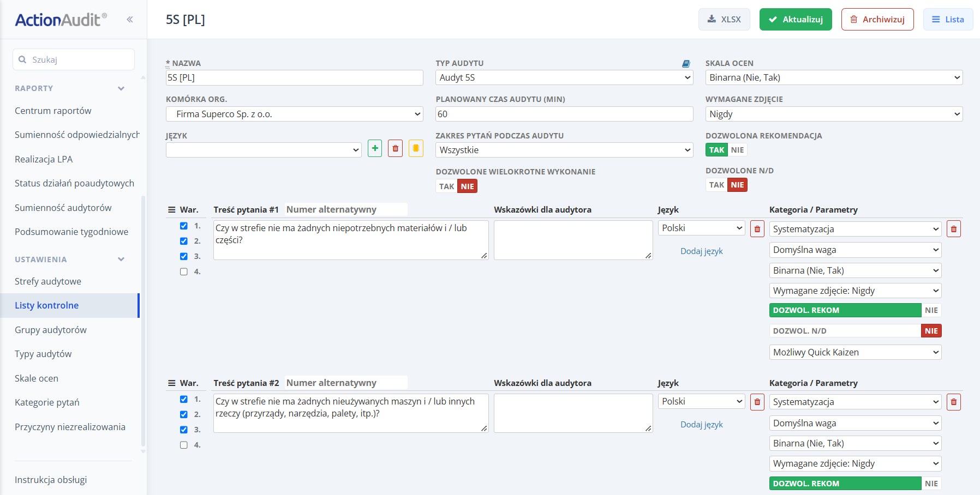Collapse the RAPORTY sidebar section

121,88
